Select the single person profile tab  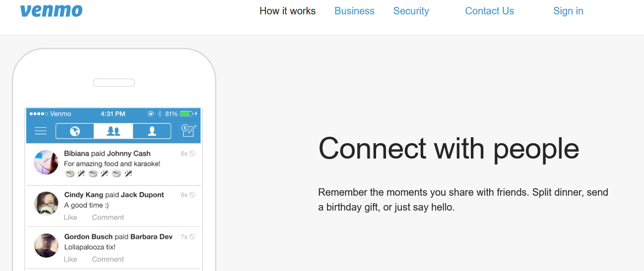tap(152, 131)
